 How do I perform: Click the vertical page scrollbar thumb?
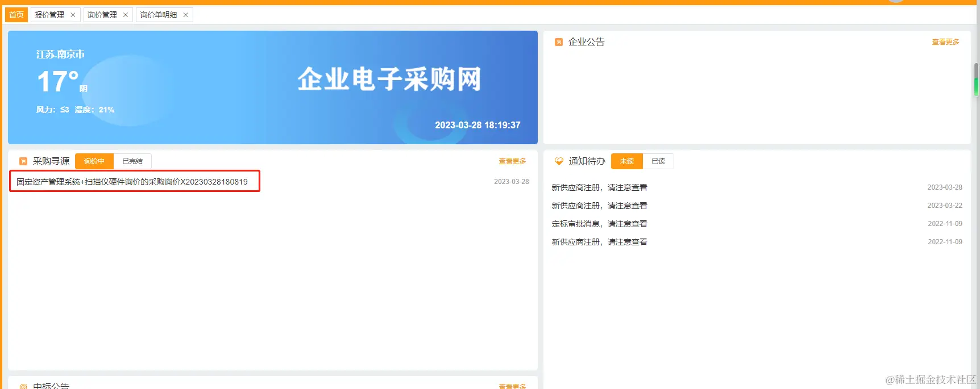[x=977, y=80]
